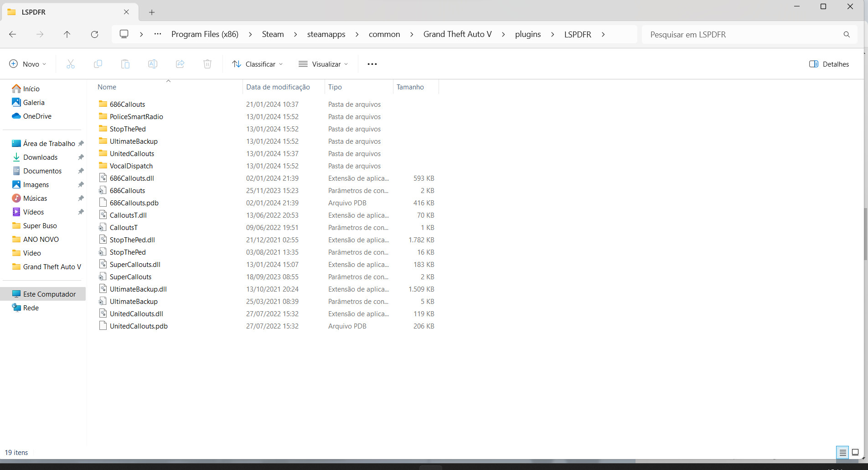
Task: Click the Paste clipboard icon
Action: coord(125,64)
